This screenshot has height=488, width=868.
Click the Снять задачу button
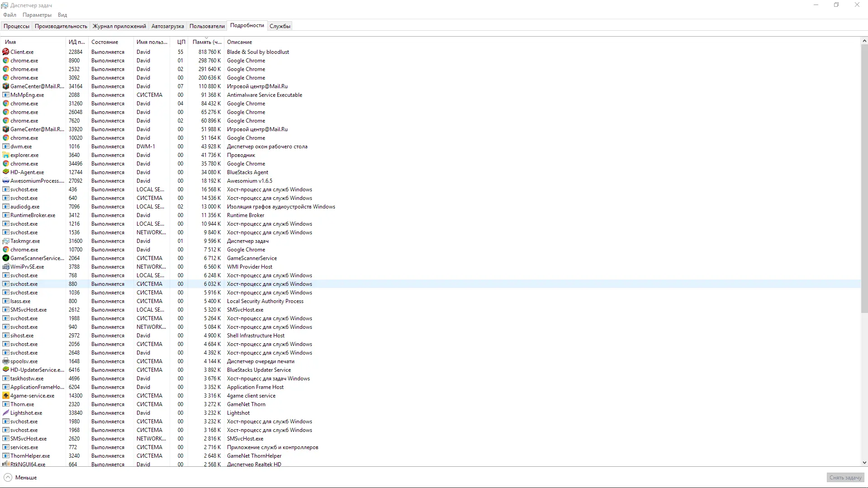tap(845, 478)
